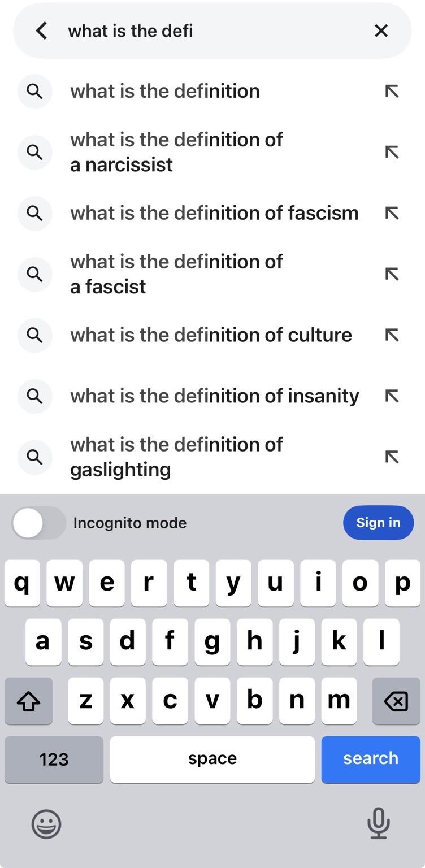Tap the Sign in button
The width and height of the screenshot is (425, 868).
point(378,523)
